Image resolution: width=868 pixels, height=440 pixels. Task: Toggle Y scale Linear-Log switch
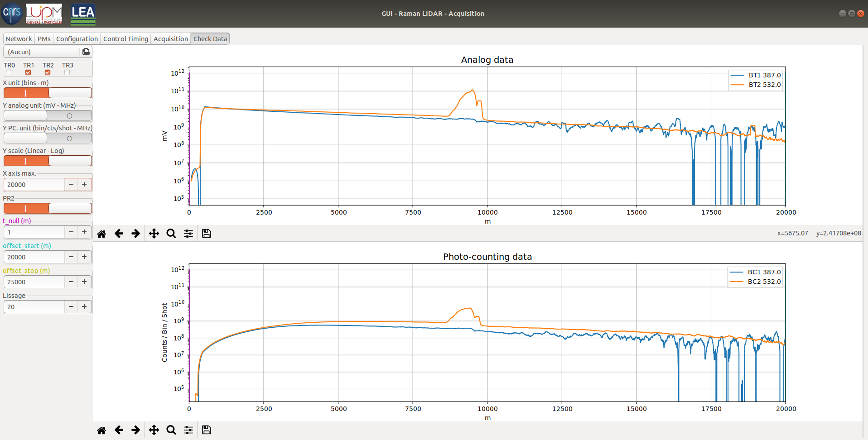point(48,161)
